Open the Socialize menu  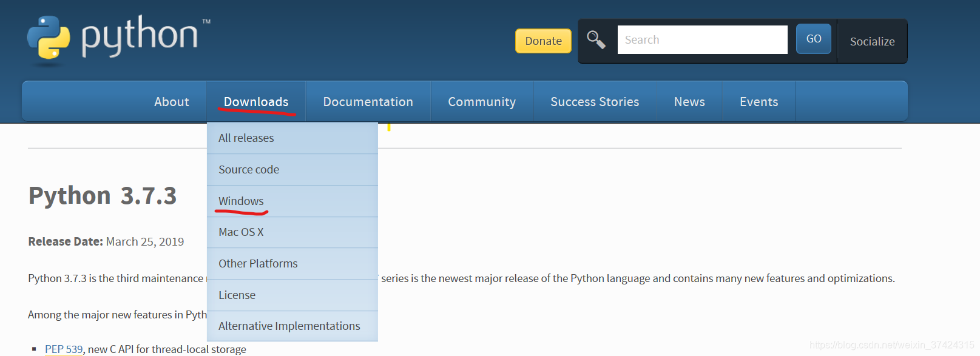872,41
